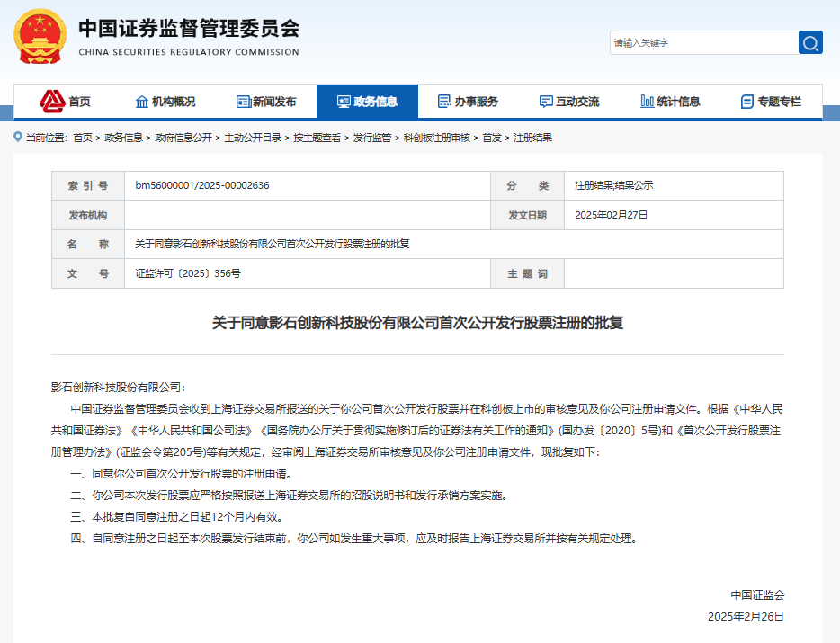
Task: Click the search magnifier icon button
Action: (x=810, y=42)
